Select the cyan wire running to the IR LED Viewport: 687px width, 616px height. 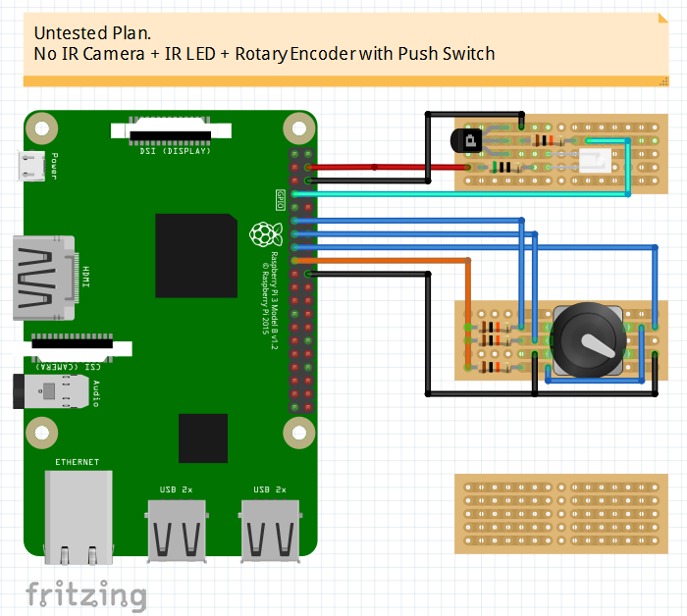(x=460, y=194)
